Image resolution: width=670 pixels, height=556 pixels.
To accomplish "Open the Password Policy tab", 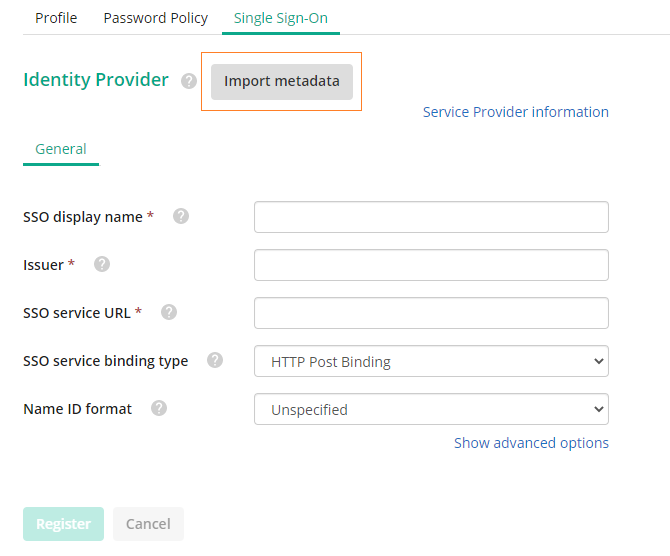I will point(156,18).
